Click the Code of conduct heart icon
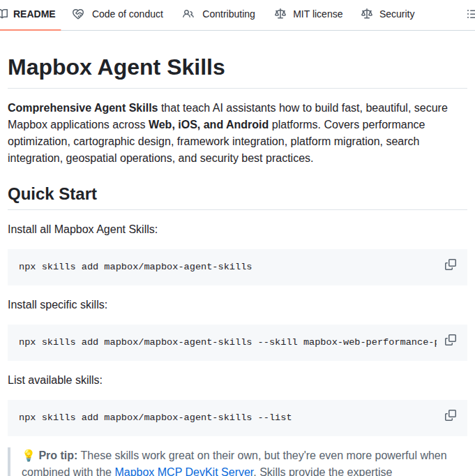 pos(78,14)
